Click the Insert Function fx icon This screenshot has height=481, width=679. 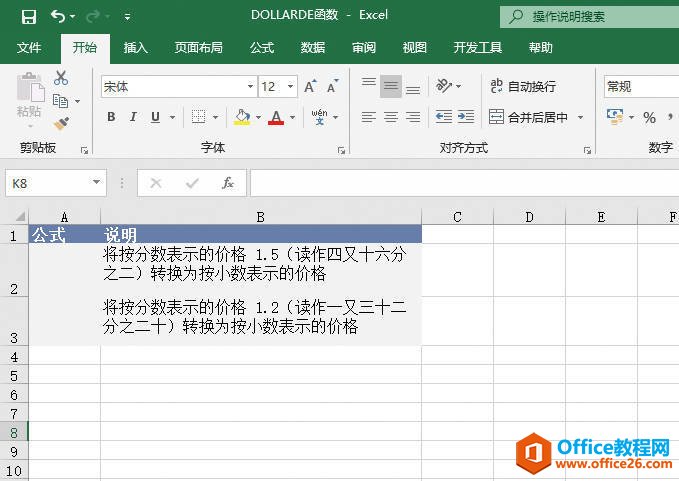pyautogui.click(x=227, y=183)
